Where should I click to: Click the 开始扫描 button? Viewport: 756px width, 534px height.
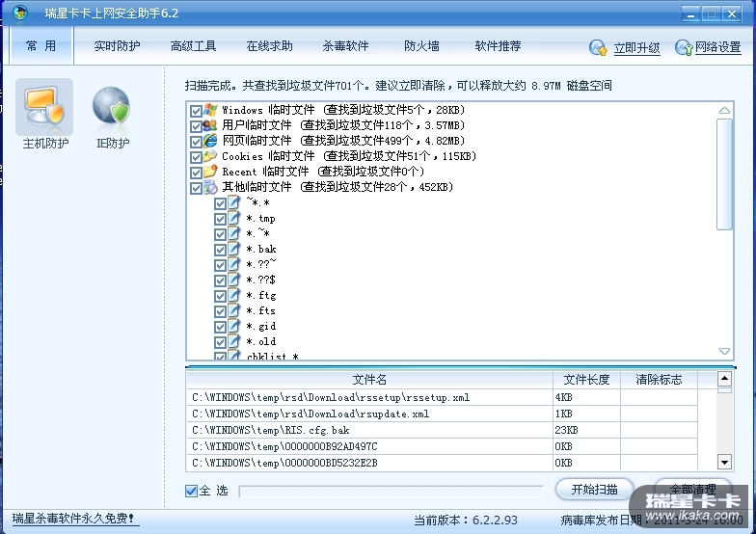tap(594, 490)
